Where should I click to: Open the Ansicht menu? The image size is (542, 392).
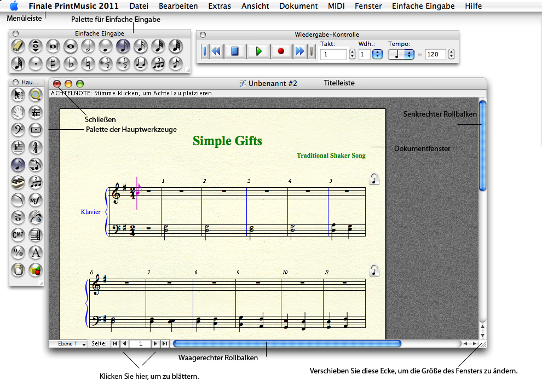[x=255, y=6]
